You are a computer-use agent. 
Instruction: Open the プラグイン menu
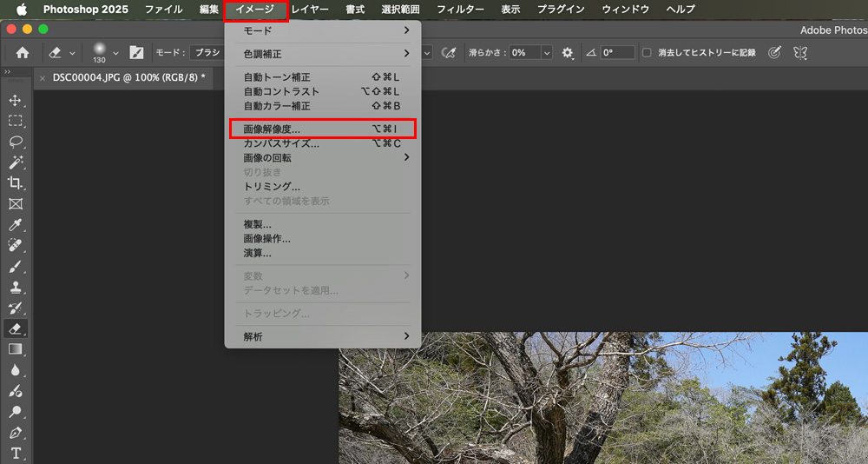561,10
